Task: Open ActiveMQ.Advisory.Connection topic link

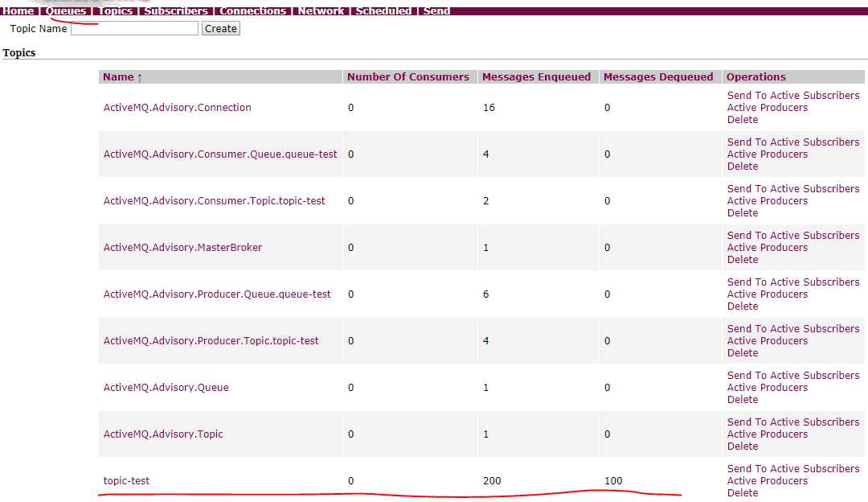Action: [177, 108]
